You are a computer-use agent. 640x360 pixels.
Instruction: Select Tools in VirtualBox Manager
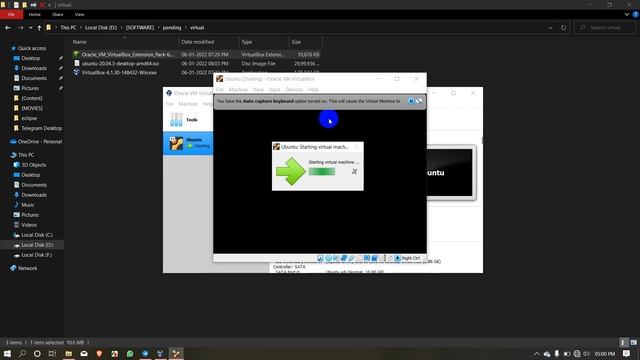tap(188, 120)
